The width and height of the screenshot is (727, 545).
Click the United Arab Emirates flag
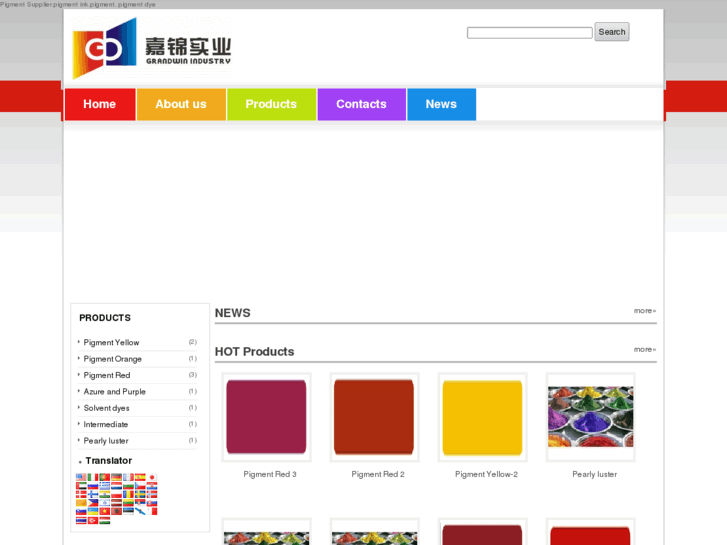81,486
